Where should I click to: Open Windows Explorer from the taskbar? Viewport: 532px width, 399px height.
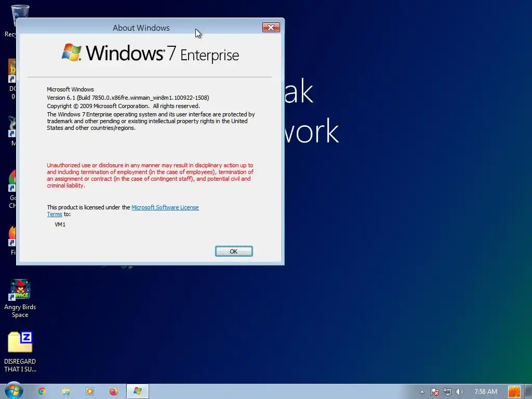(x=66, y=391)
